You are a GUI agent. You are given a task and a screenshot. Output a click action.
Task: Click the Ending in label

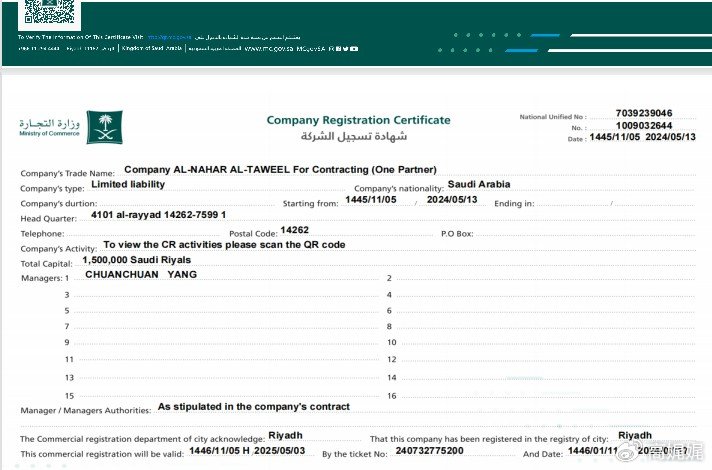pos(514,203)
